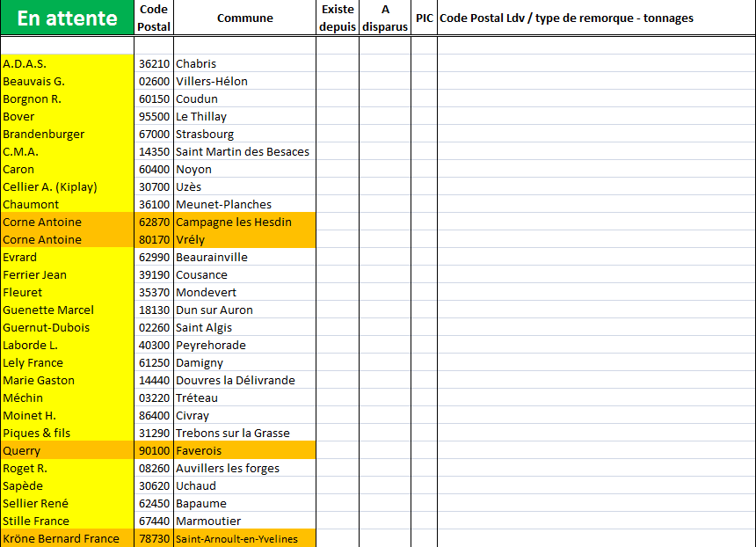Select the 'Guernut-Dubois' cell
This screenshot has width=756, height=547.
click(67, 327)
